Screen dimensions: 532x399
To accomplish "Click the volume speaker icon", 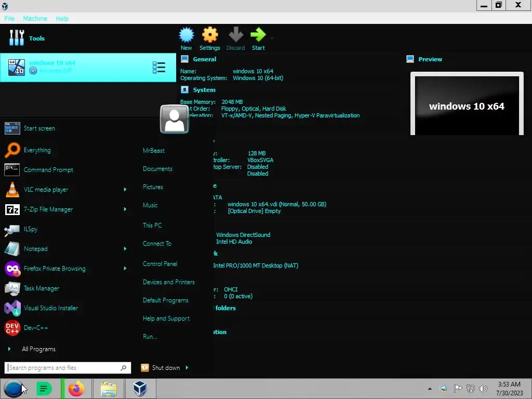I will [x=483, y=389].
